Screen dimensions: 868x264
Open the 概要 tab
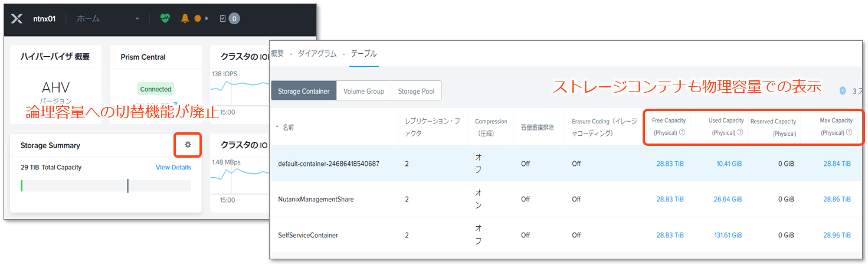pos(277,54)
